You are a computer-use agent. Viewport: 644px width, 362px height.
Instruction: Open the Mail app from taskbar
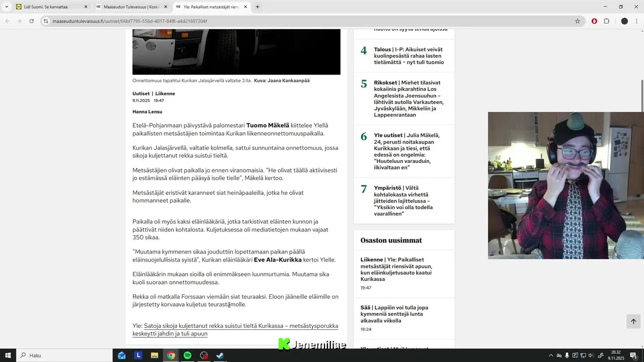click(122, 355)
